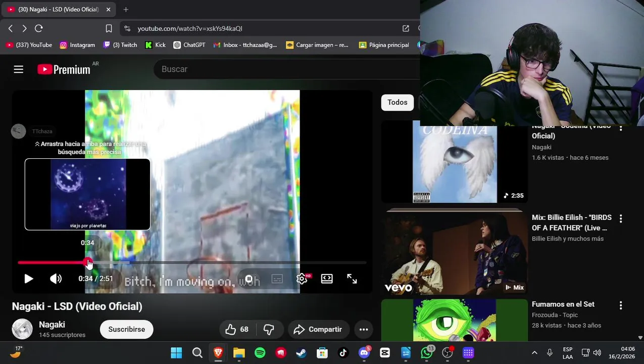Open options menu for the Billie Eilish mix
Screen dimensions: 644x364
coord(621,218)
